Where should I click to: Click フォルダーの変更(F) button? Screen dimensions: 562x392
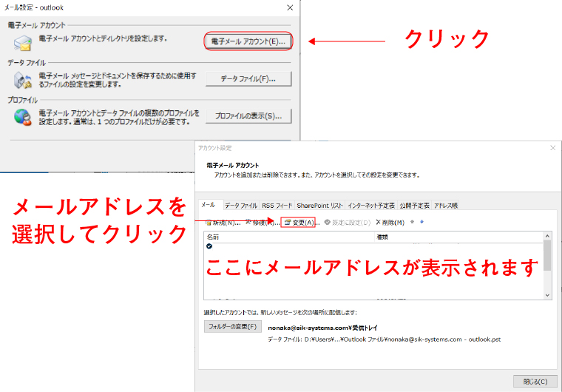(x=233, y=327)
